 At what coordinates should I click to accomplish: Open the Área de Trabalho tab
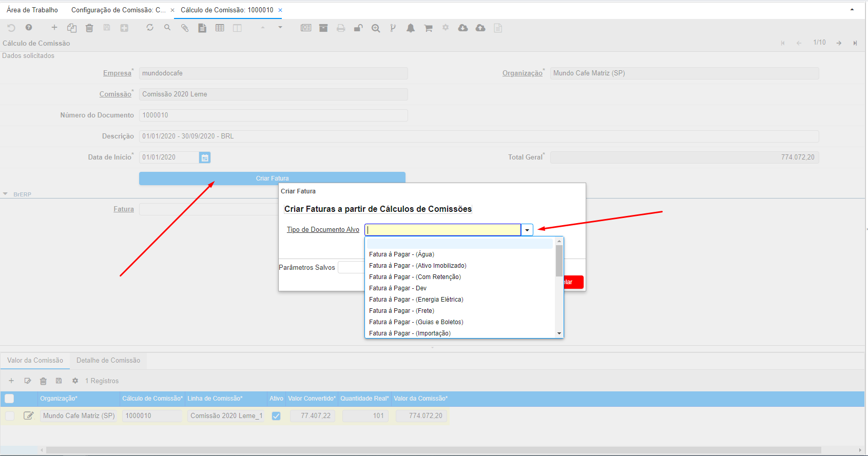32,10
